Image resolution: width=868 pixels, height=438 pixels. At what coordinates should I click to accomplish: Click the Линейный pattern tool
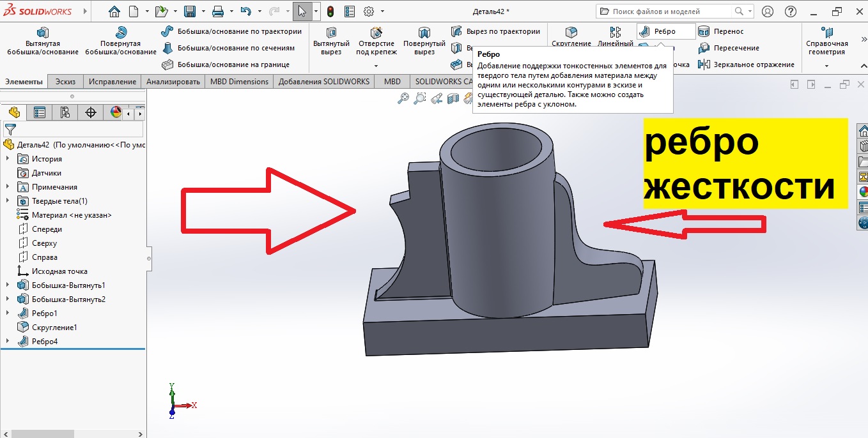click(x=615, y=37)
